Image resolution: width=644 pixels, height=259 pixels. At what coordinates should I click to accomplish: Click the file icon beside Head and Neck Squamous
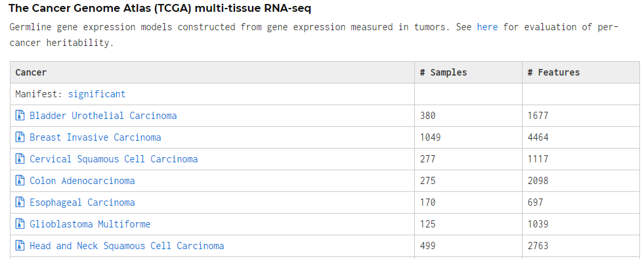pyautogui.click(x=20, y=246)
